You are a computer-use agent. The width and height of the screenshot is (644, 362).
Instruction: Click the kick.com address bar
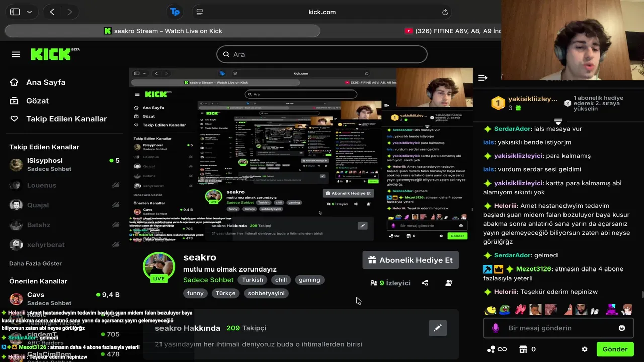tap(322, 12)
